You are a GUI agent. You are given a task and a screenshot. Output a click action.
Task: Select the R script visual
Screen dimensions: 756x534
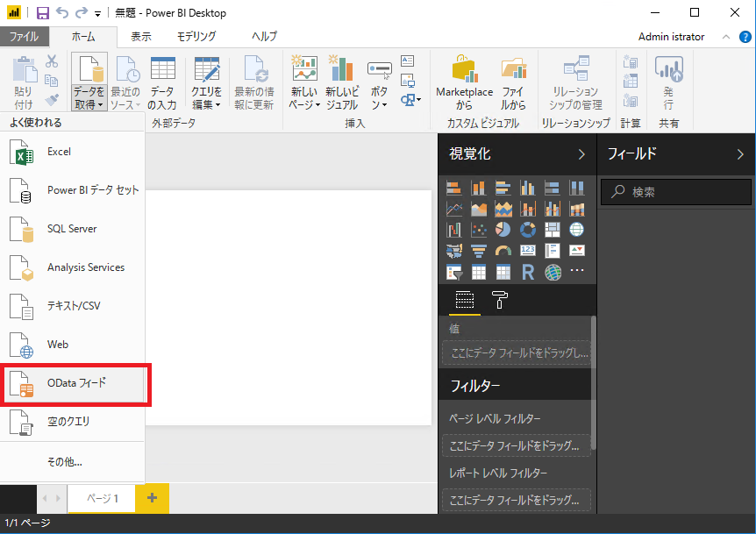click(x=528, y=273)
